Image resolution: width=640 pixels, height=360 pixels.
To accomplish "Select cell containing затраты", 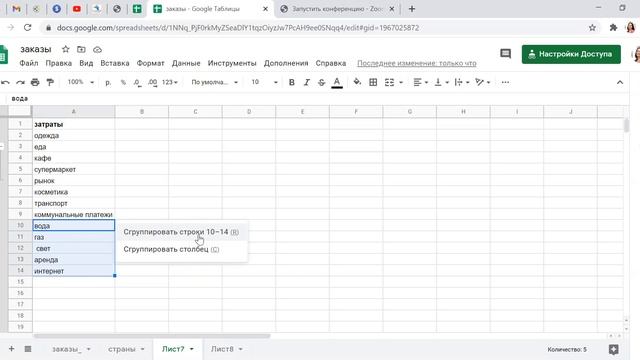I will 73,124.
